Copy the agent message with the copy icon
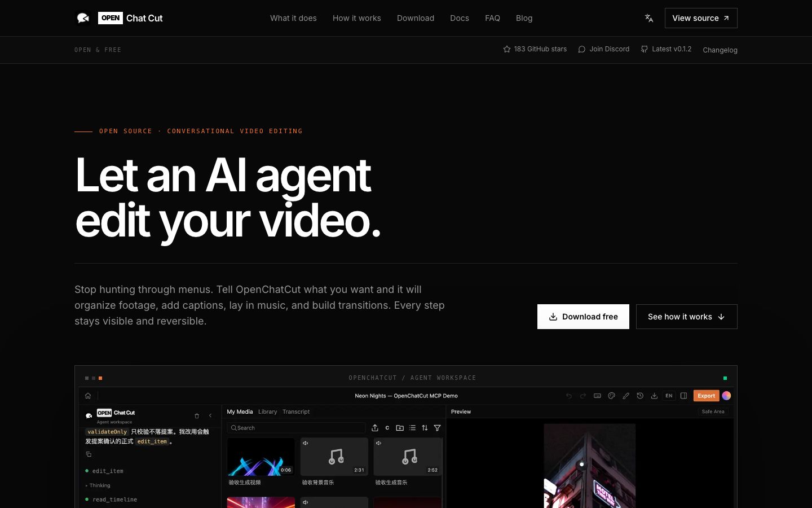The image size is (812, 508). (89, 454)
